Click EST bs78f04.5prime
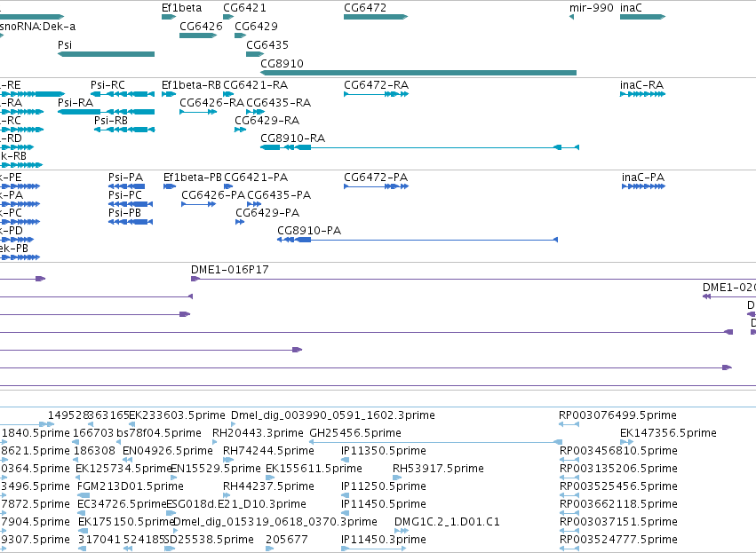Screen dimensions: 756x553 159,433
